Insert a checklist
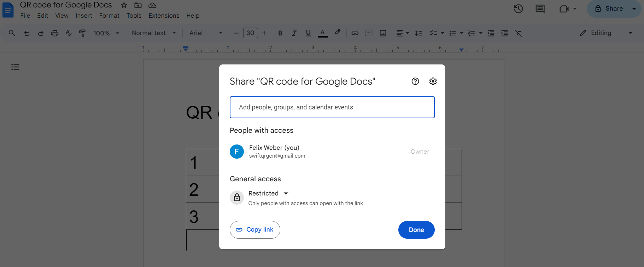The height and width of the screenshot is (267, 644). tap(433, 33)
